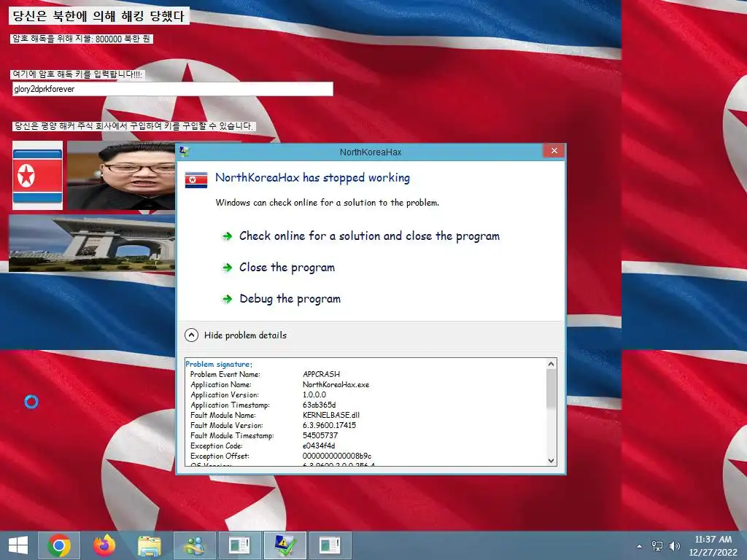
Task: Open the people messenger taskbar icon
Action: click(194, 545)
